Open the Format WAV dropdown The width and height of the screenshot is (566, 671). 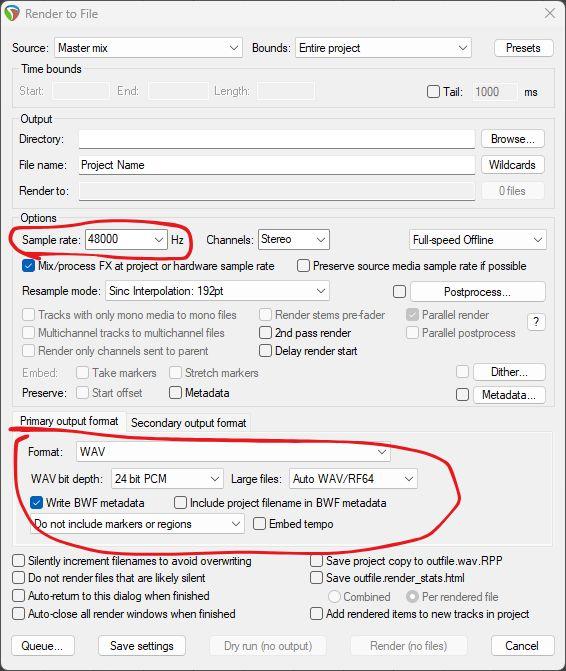[233, 451]
